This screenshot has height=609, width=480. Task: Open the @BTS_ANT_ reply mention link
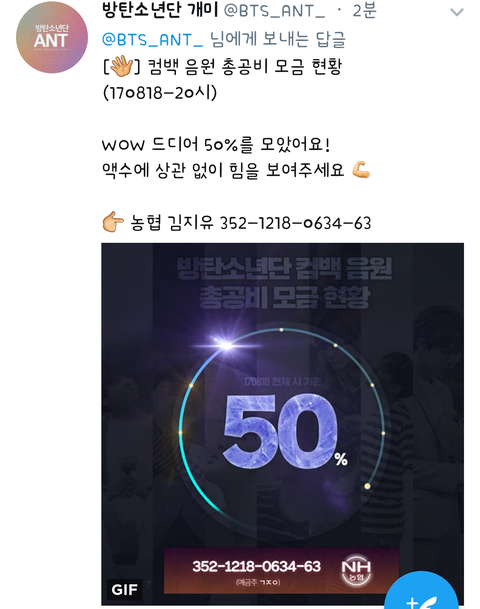point(152,39)
